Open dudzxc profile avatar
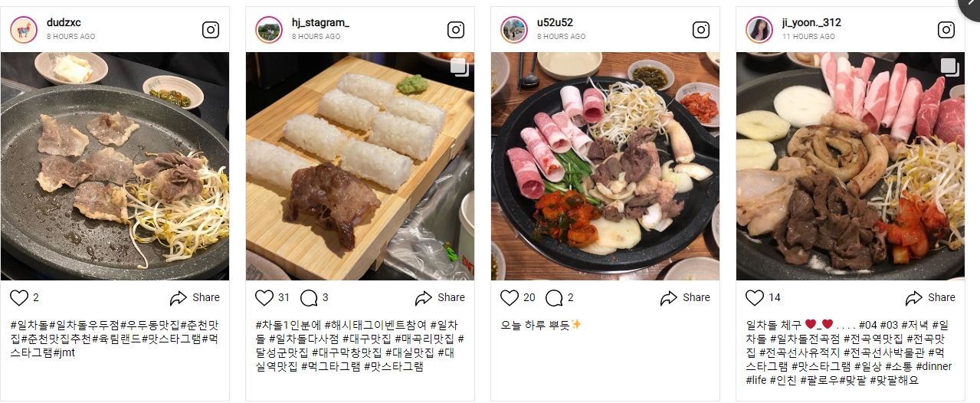The width and height of the screenshot is (980, 403). [24, 30]
